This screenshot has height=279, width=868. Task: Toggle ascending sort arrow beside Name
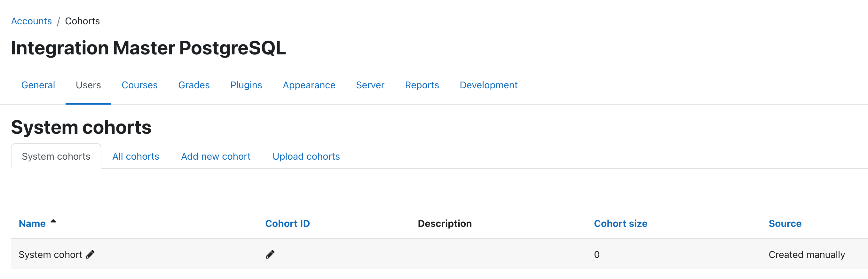point(53,221)
